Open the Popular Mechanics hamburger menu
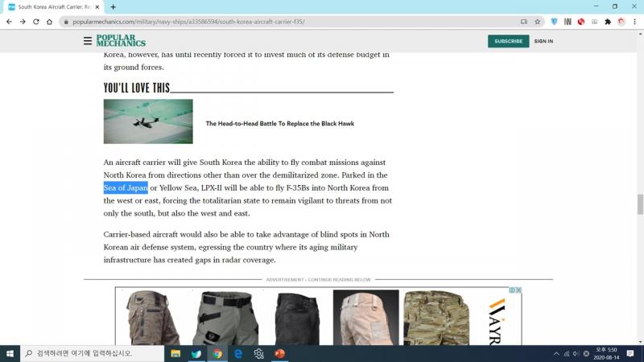The width and height of the screenshot is (644, 362). click(88, 41)
